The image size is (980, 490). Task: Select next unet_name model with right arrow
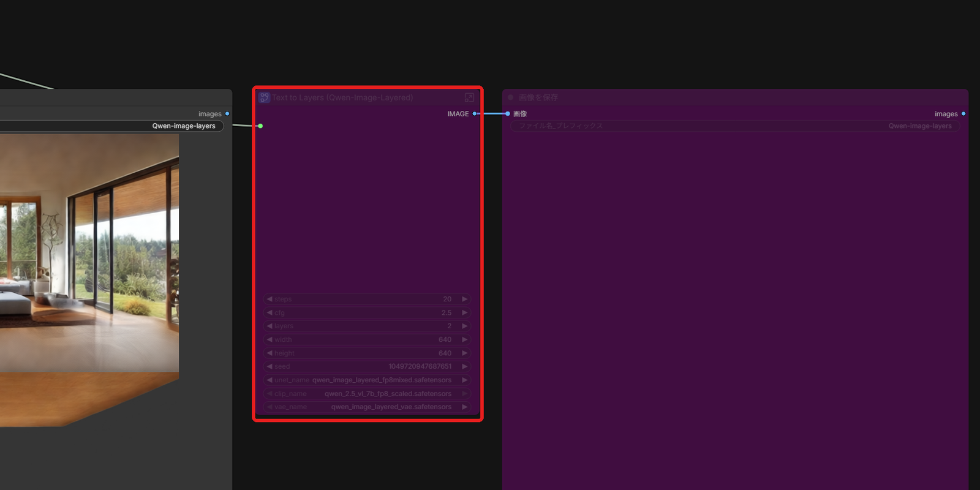(465, 380)
